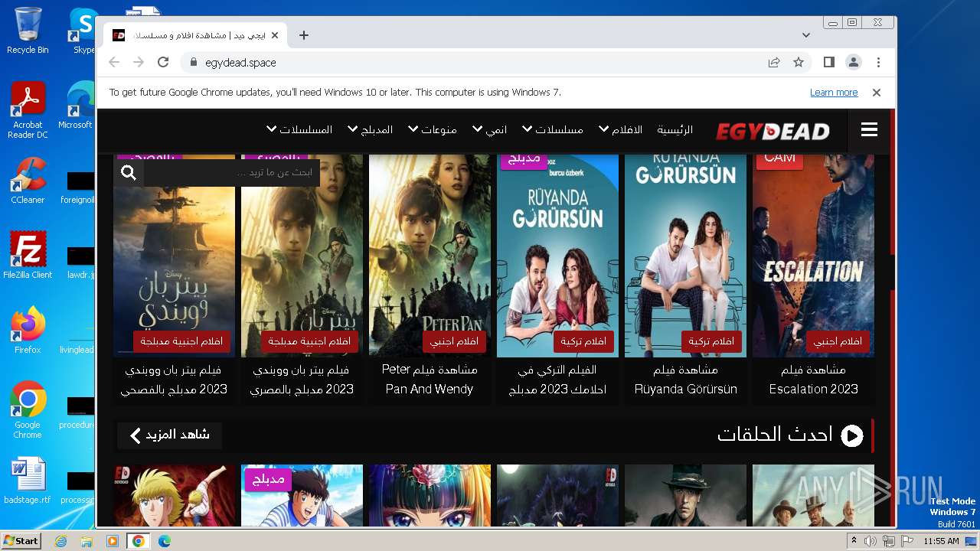The image size is (980, 551).
Task: Open title link مشاهدة فيلم Escalation 2023
Action: 813,380
